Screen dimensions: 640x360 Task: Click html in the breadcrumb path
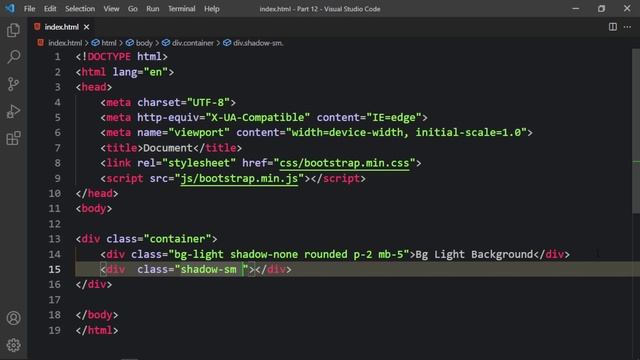pyautogui.click(x=109, y=43)
